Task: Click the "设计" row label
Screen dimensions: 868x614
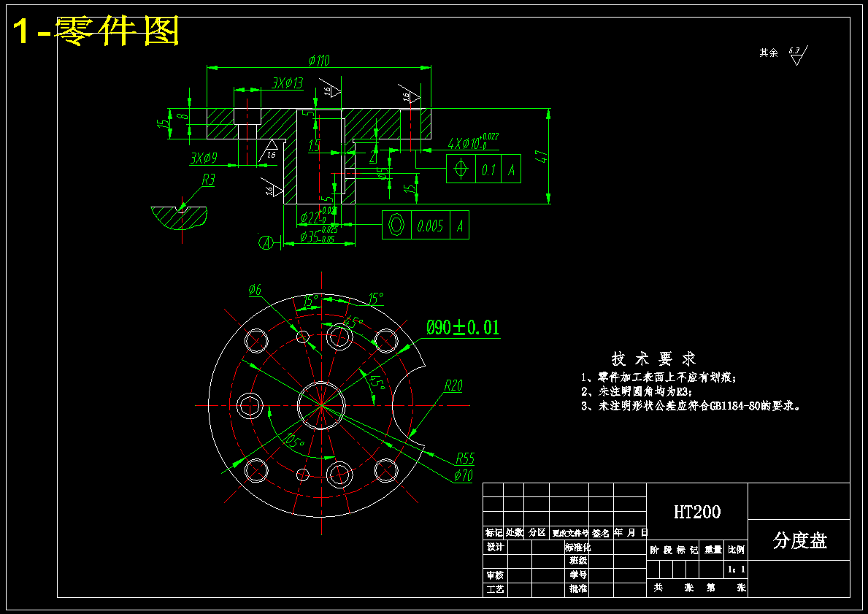Action: coord(495,547)
